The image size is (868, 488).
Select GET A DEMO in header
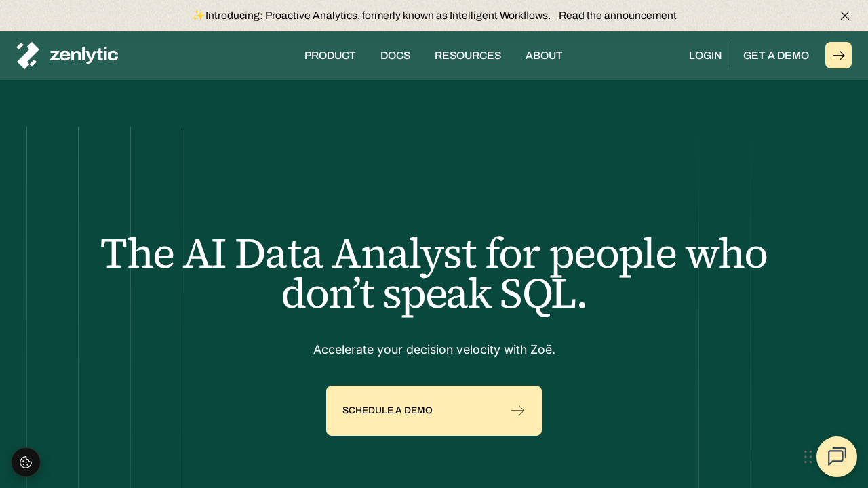pos(776,56)
